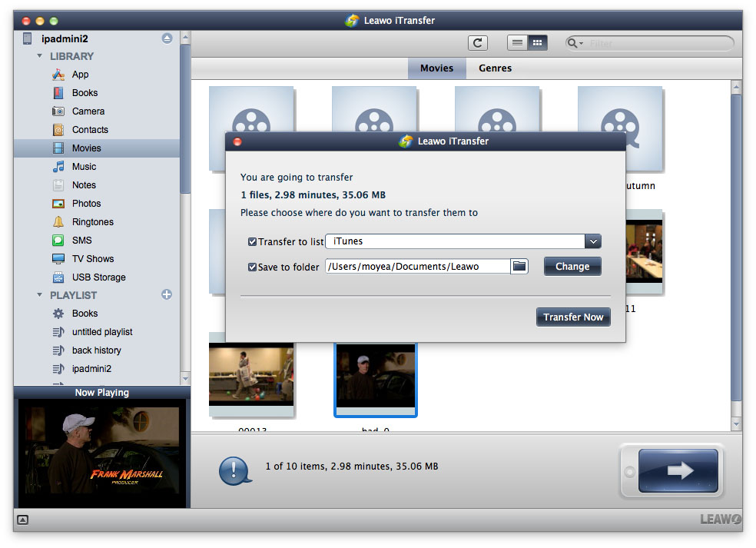Click the big transfer arrow button

(678, 470)
